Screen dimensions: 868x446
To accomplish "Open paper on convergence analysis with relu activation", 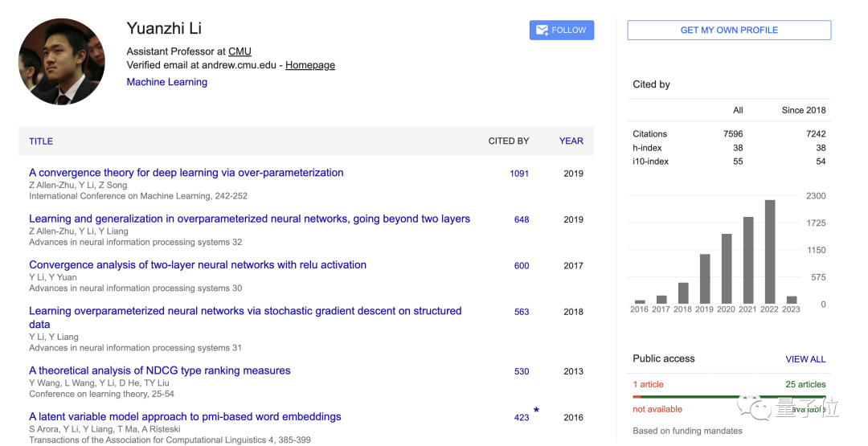I will [198, 265].
